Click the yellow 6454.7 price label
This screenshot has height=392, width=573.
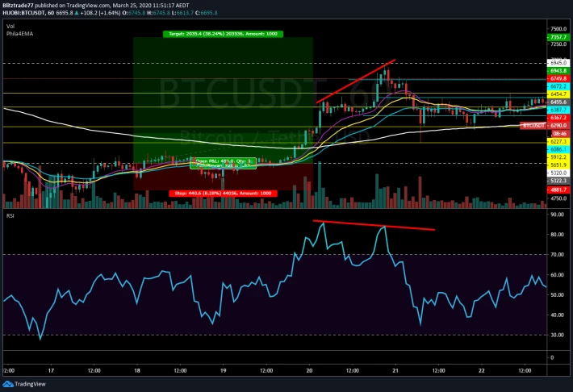coord(558,94)
